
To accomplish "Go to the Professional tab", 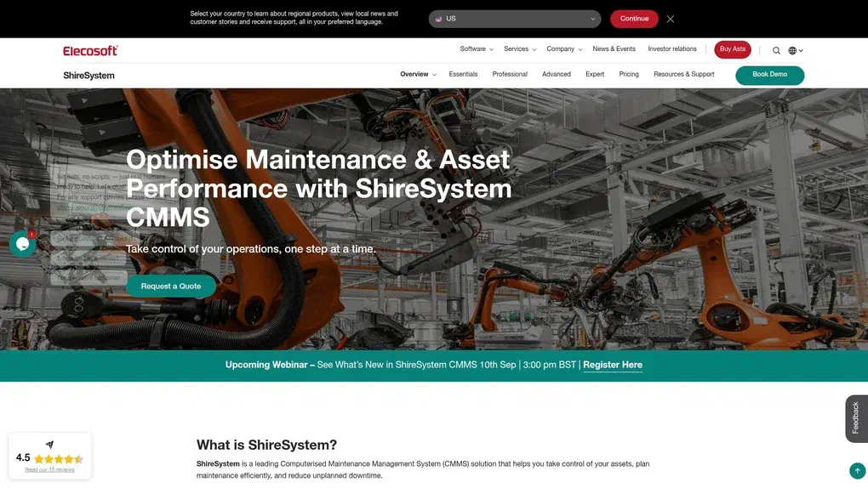I will [x=510, y=74].
